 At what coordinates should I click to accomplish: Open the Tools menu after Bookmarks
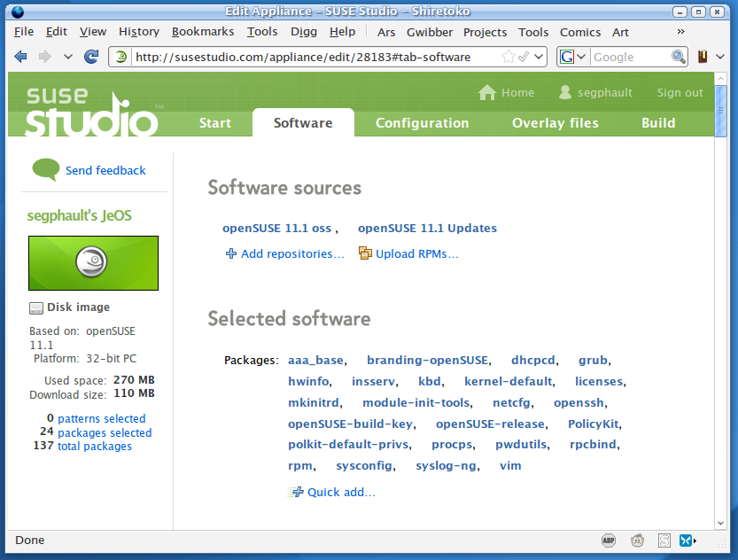[x=262, y=32]
